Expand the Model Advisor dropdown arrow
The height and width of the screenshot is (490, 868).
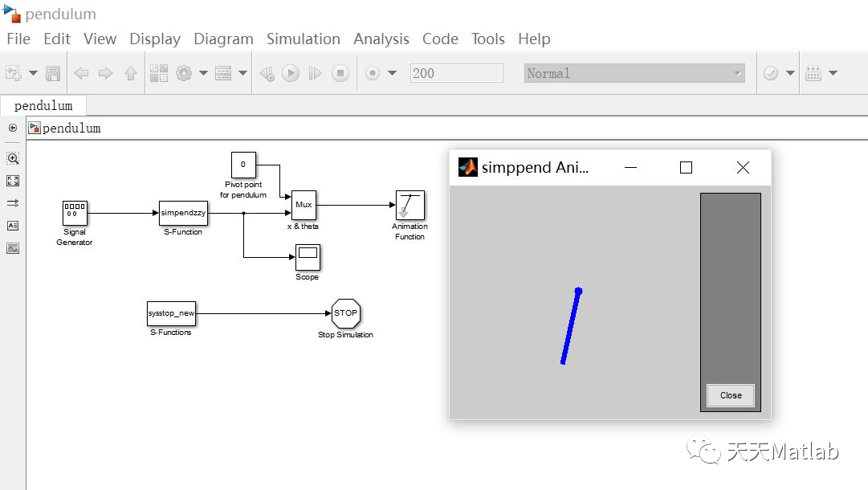click(790, 73)
